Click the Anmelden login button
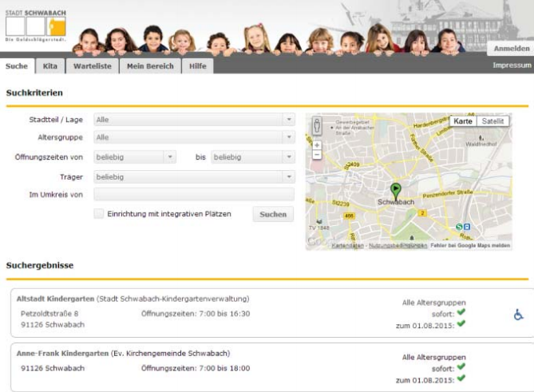The width and height of the screenshot is (534, 392). pos(511,49)
